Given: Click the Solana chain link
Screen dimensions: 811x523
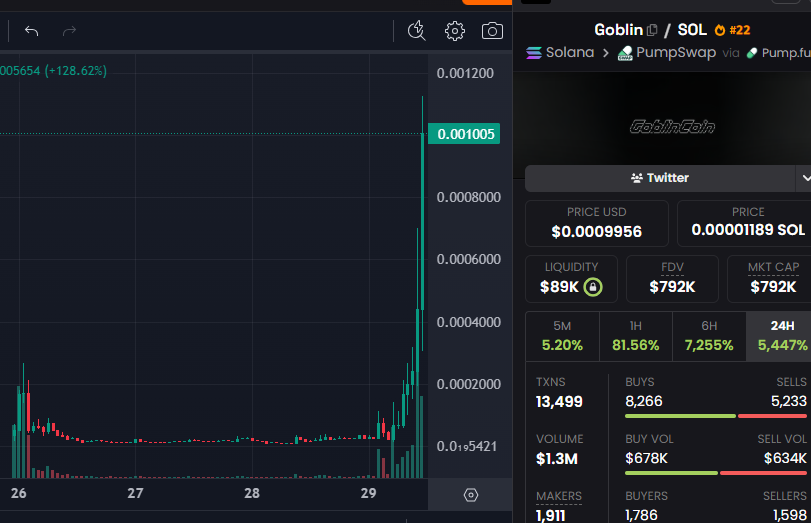Looking at the screenshot, I should (x=560, y=53).
